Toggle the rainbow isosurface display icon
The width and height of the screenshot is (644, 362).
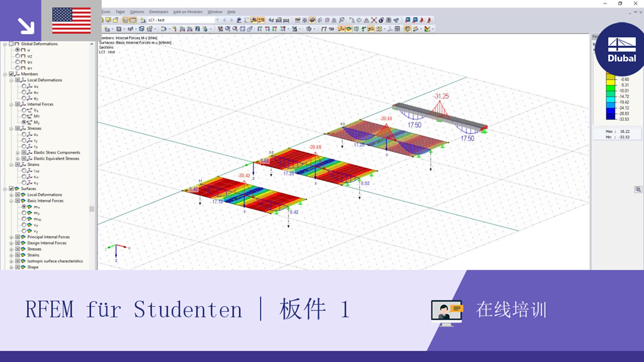[x=349, y=29]
